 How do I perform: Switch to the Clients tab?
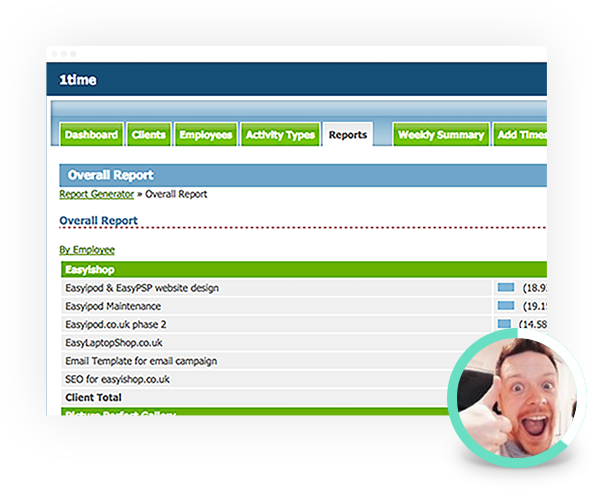(x=149, y=135)
